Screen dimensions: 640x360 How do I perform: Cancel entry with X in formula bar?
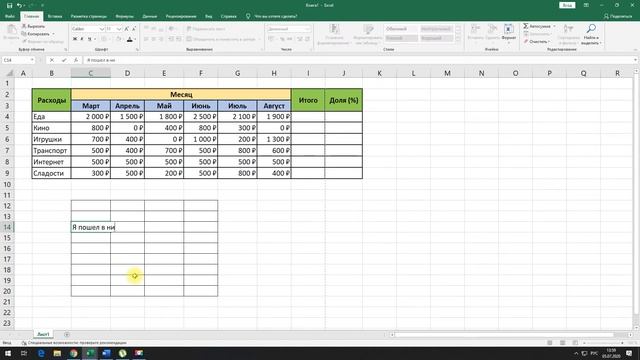tap(52, 60)
